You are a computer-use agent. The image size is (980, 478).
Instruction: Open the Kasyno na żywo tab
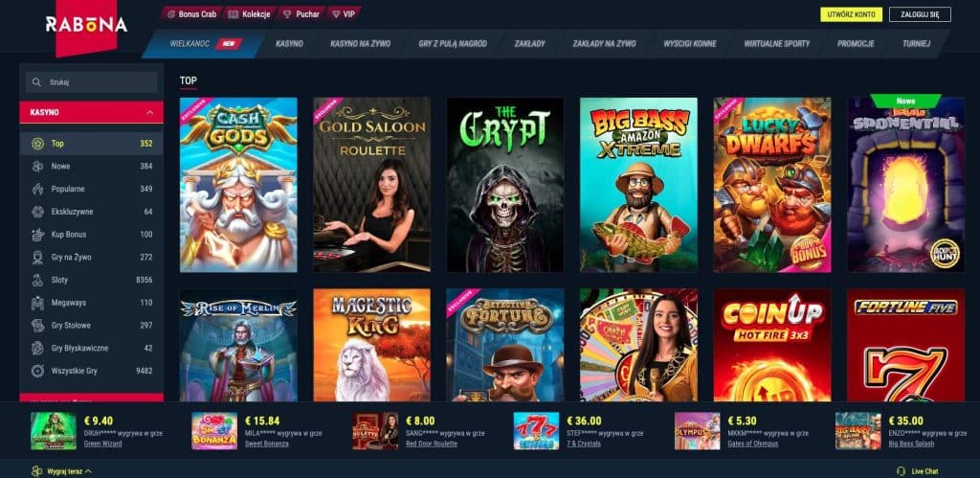pos(360,44)
